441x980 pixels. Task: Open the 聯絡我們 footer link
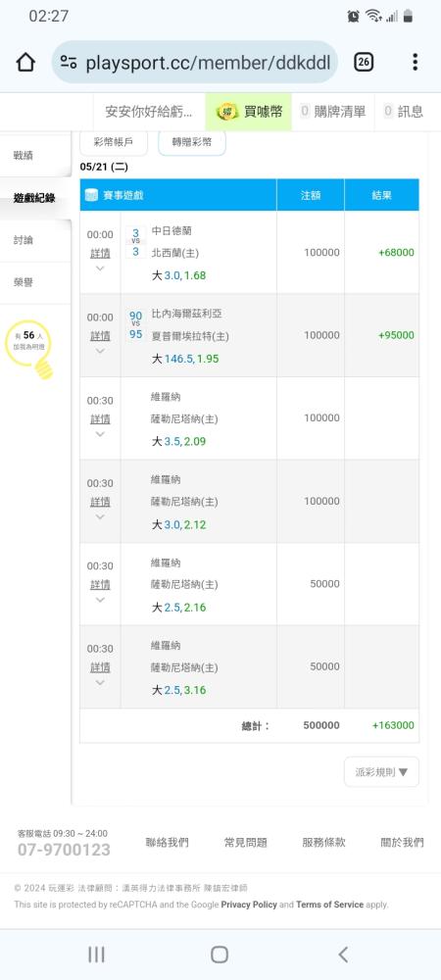[167, 843]
